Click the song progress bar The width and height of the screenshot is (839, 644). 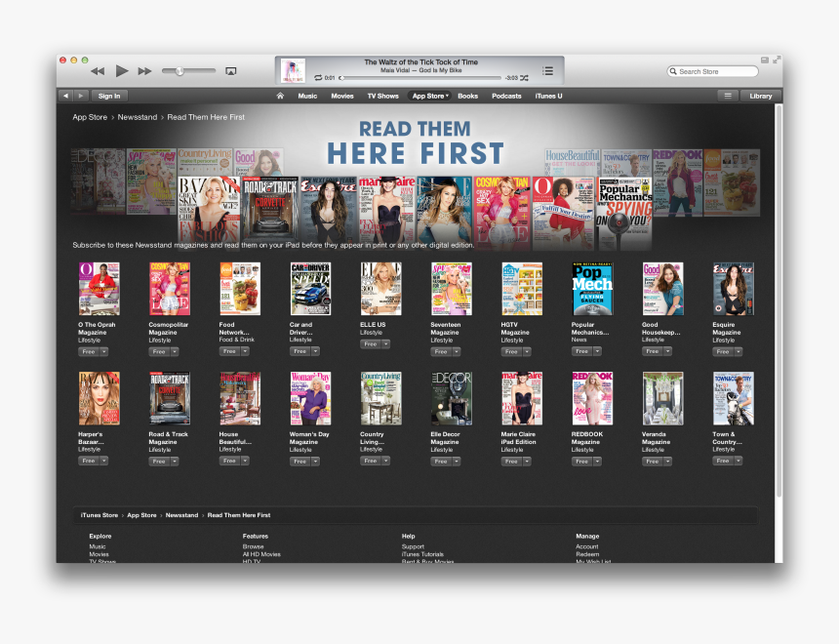coord(420,78)
